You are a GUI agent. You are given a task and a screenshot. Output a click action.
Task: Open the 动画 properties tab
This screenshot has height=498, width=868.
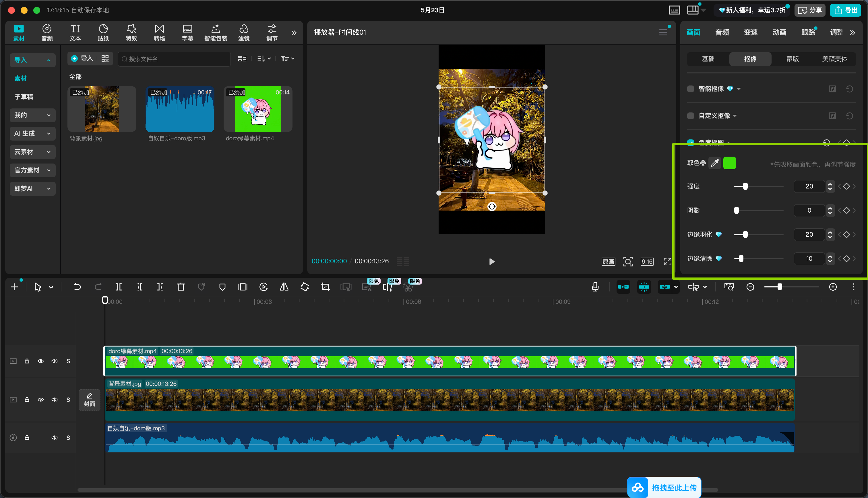click(779, 32)
